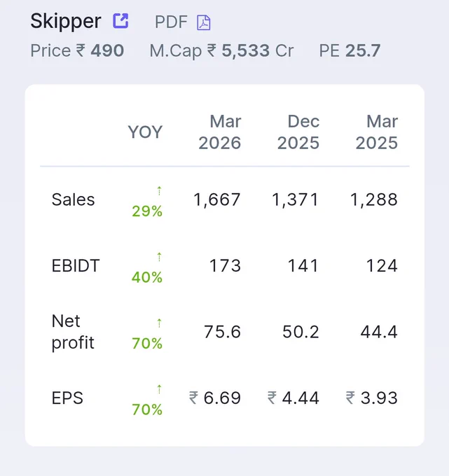Click the EBIDT YOY up arrow

pos(159,257)
